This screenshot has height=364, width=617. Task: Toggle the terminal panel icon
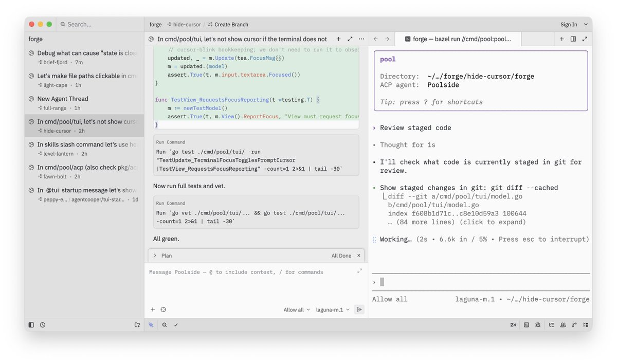tap(527, 325)
